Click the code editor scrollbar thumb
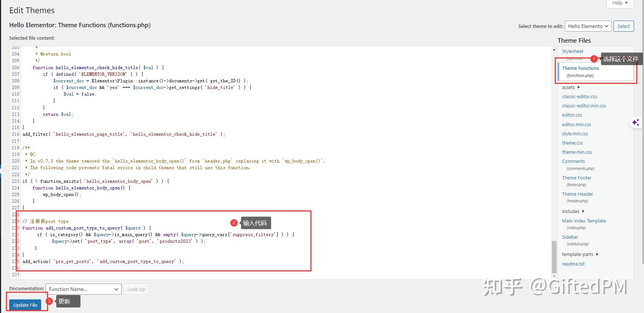The image size is (644, 313). 554,257
